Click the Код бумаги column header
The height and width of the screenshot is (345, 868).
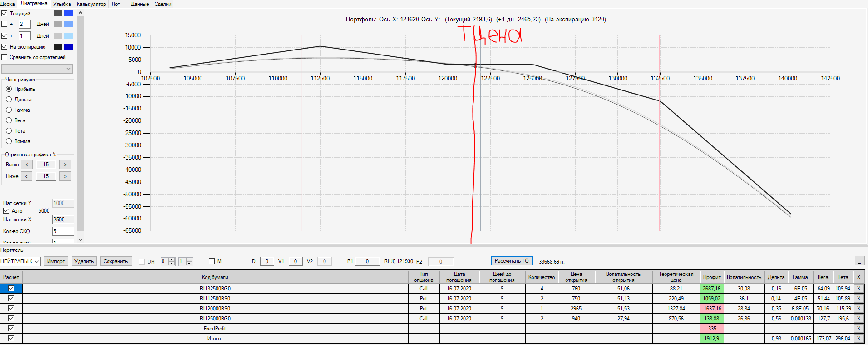coord(215,277)
